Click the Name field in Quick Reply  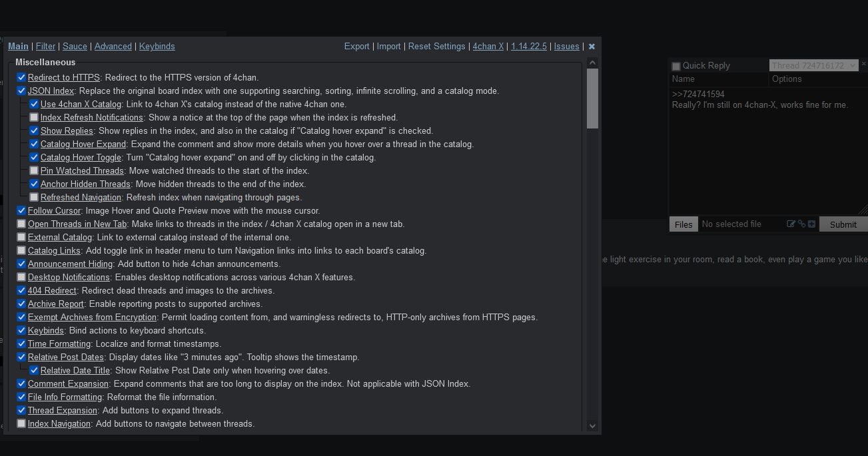718,79
